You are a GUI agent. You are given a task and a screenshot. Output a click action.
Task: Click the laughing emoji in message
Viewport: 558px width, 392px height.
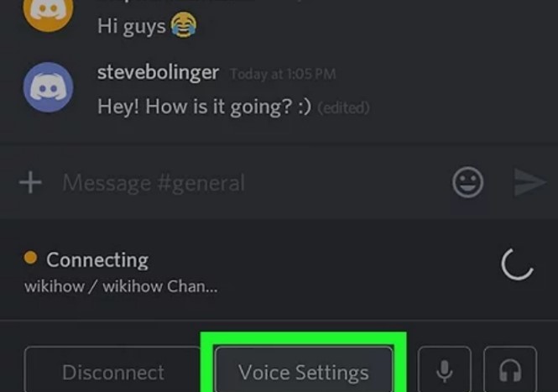pos(184,24)
